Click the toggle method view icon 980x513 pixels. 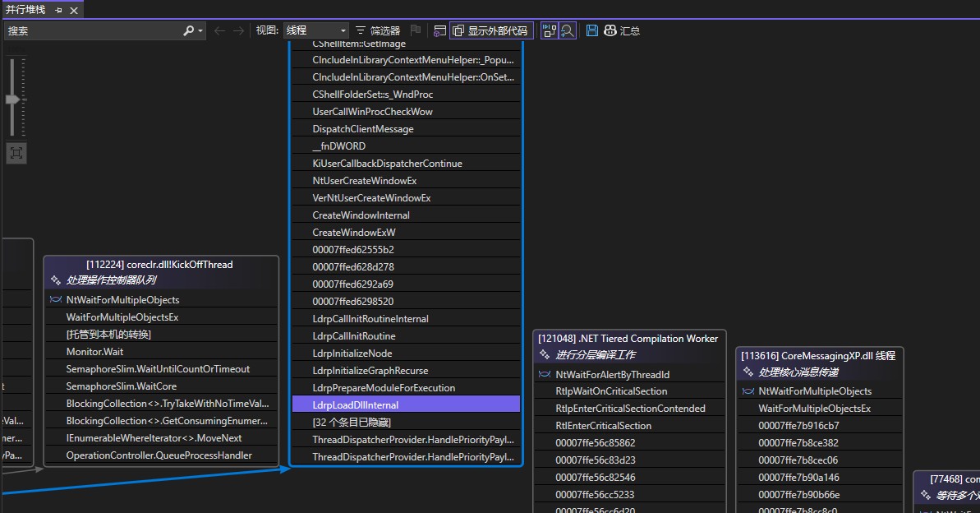[x=439, y=30]
